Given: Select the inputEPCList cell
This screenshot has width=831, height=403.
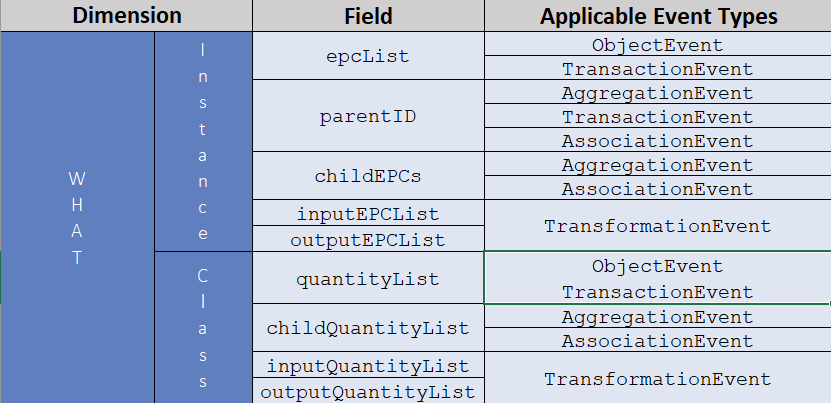Looking at the screenshot, I should pyautogui.click(x=368, y=213).
